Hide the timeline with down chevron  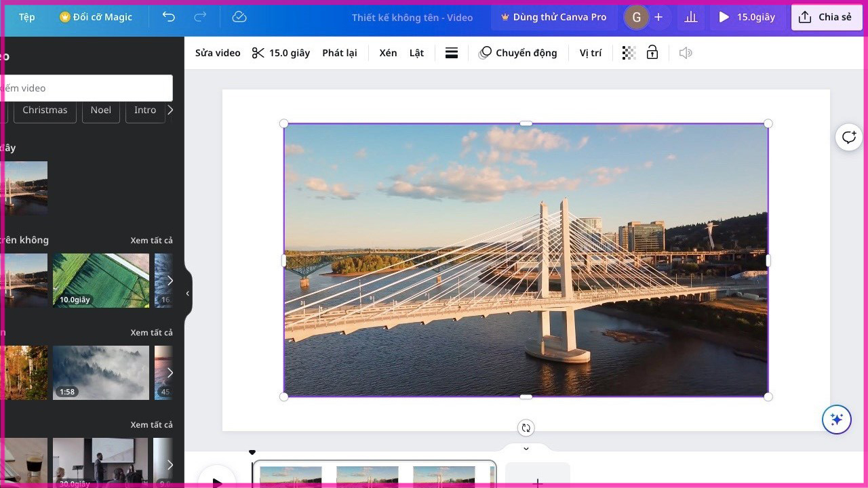(526, 448)
